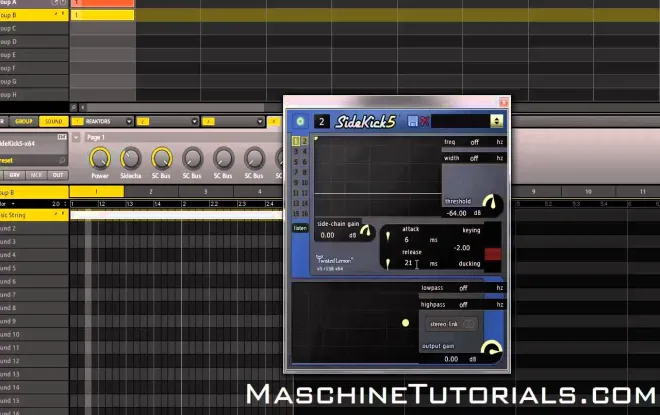Click yellow scene clip 1 in Group B

coord(102,15)
